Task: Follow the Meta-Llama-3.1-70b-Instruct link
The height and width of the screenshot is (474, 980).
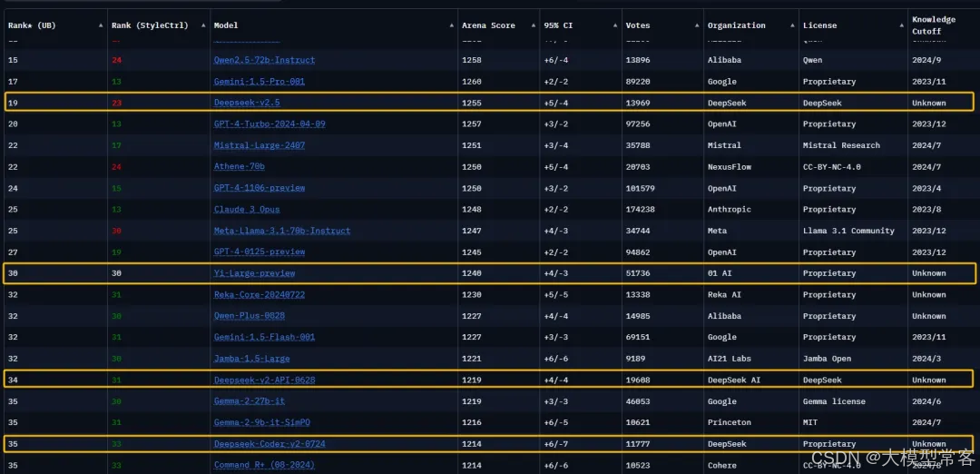Action: pos(282,231)
